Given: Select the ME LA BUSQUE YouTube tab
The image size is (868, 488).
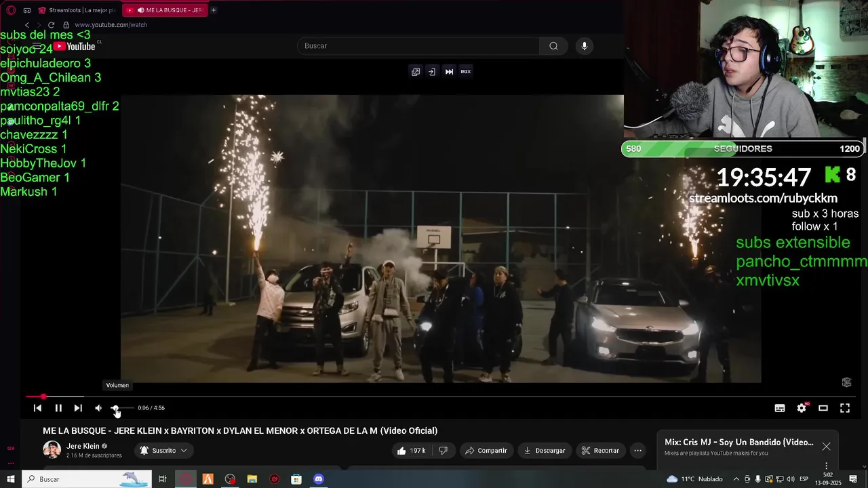Looking at the screenshot, I should click(165, 10).
